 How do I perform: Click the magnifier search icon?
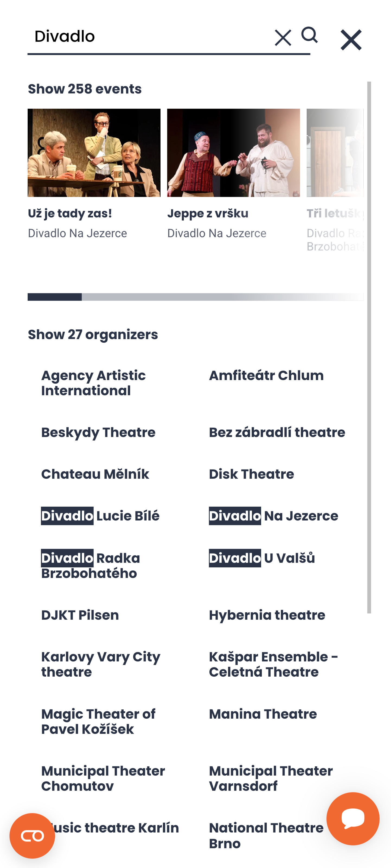(310, 36)
